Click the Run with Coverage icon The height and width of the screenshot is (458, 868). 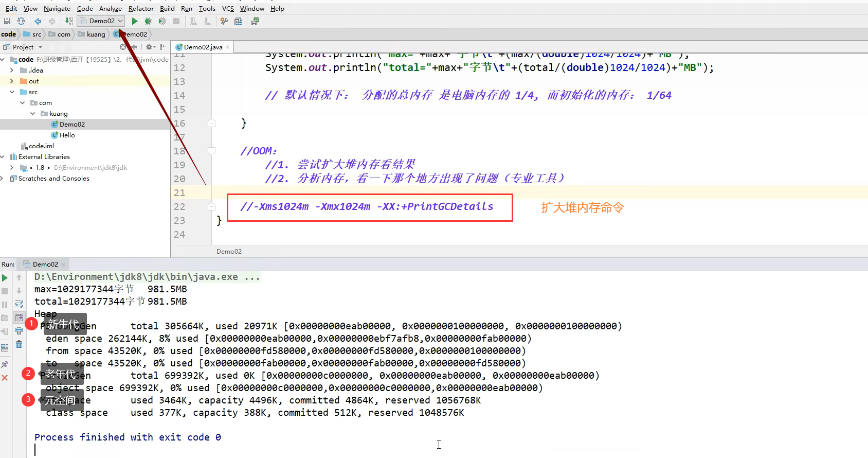[x=162, y=21]
